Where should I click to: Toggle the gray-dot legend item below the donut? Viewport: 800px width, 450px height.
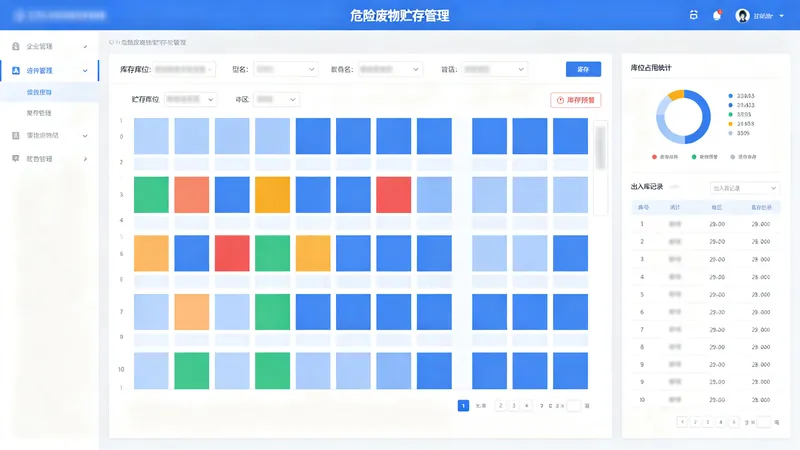(743, 157)
